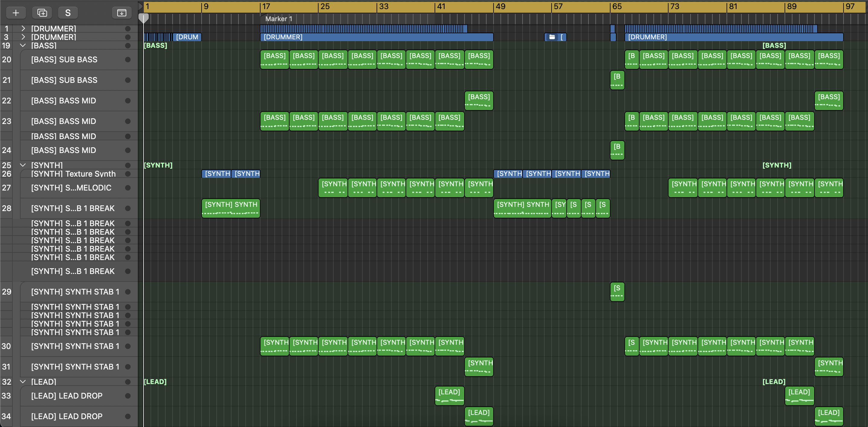The image size is (868, 427).
Task: Collapse the [LEAD] track stack
Action: tap(23, 382)
